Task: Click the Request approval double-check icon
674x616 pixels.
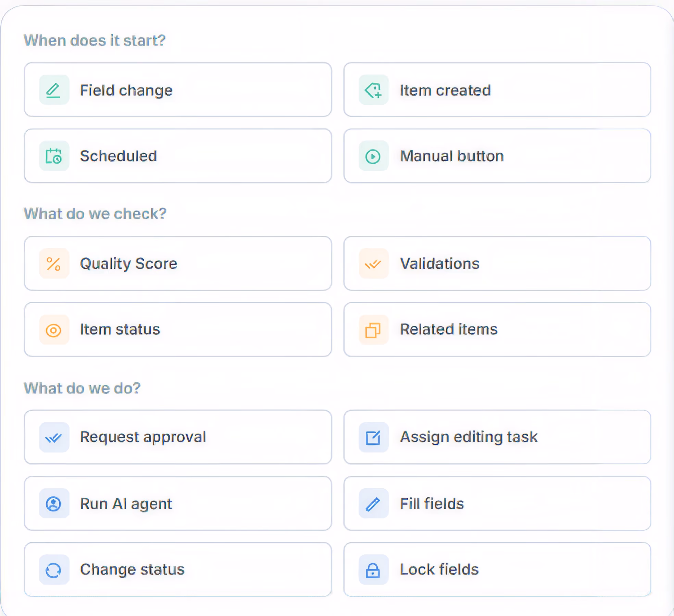Action: pos(54,437)
